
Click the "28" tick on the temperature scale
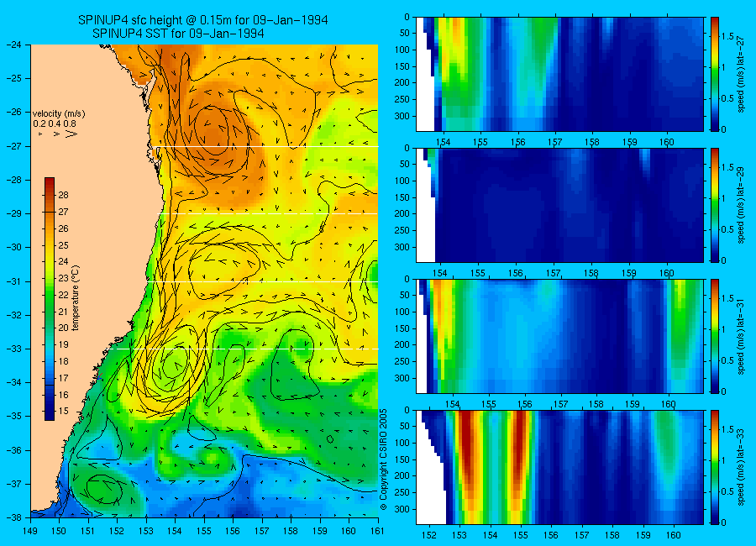pos(64,196)
